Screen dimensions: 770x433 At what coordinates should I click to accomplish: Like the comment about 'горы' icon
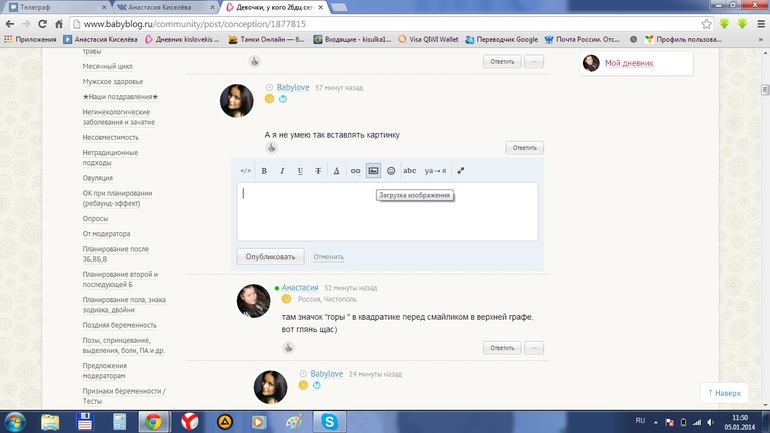pos(288,348)
